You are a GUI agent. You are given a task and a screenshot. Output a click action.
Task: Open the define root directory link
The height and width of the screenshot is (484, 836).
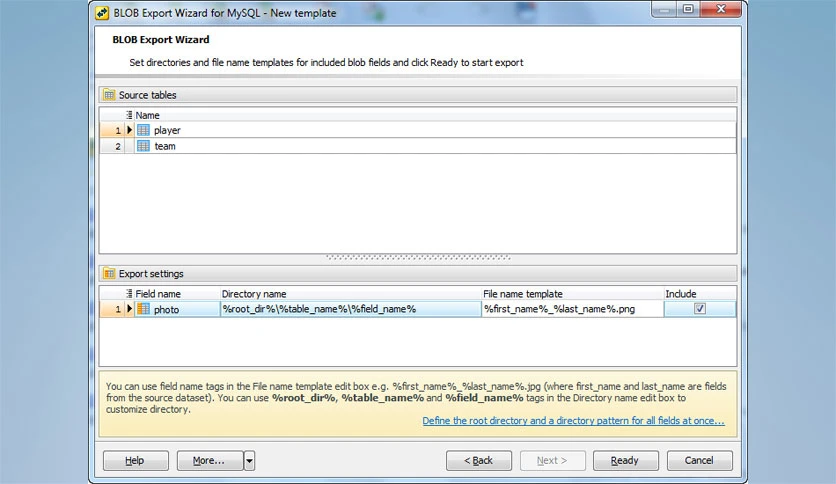pyautogui.click(x=573, y=421)
